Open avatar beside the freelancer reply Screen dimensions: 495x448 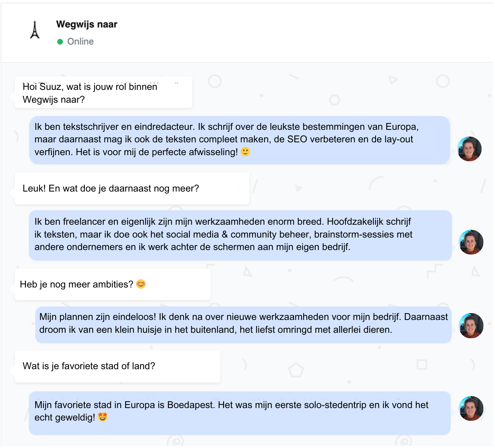471,242
